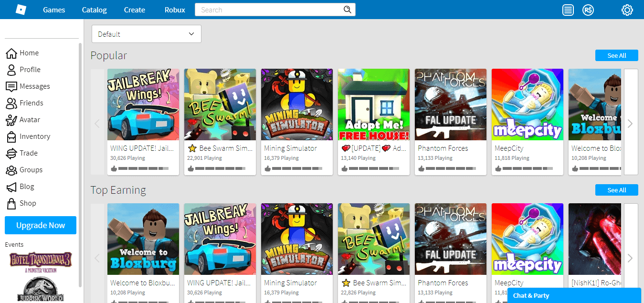The height and width of the screenshot is (303, 644).
Task: Open the settings gear icon
Action: [627, 10]
